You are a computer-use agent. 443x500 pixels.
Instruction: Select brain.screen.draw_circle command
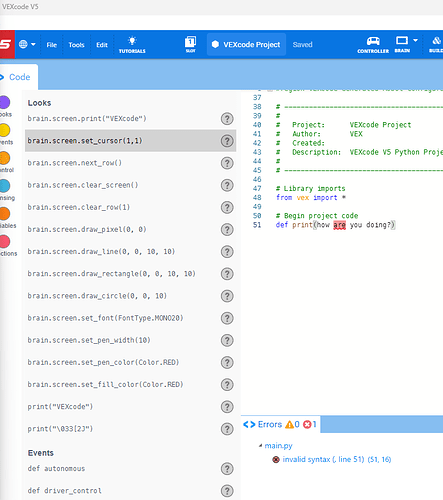(x=97, y=296)
